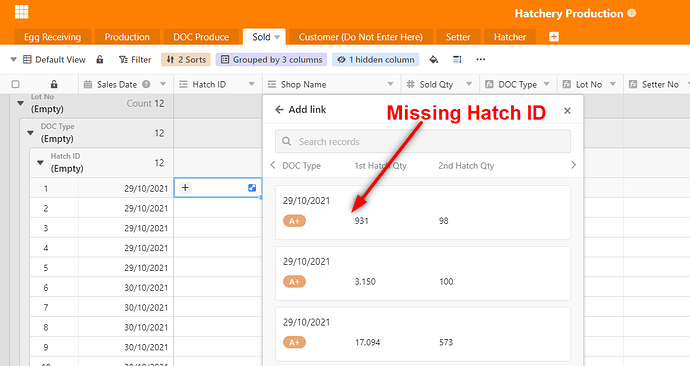This screenshot has width=690, height=366.
Task: Click lock icon in header row
Action: pos(54,84)
